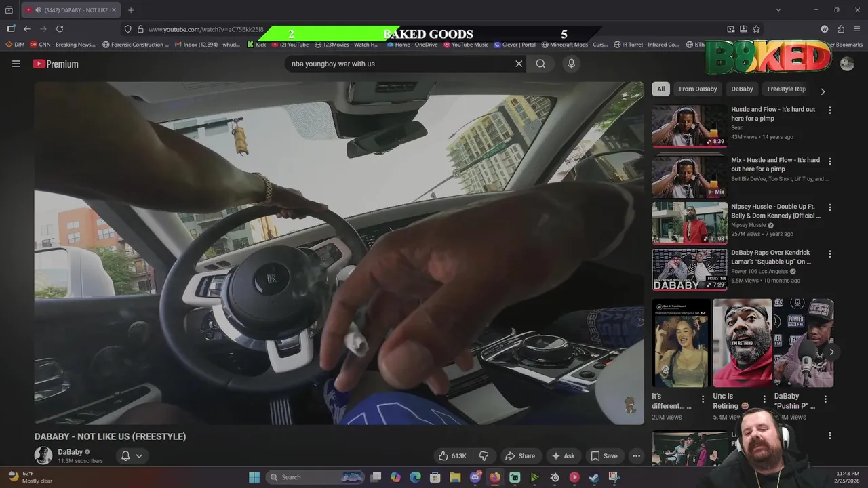Bookmark this page with the star icon
The width and height of the screenshot is (868, 488).
point(756,29)
